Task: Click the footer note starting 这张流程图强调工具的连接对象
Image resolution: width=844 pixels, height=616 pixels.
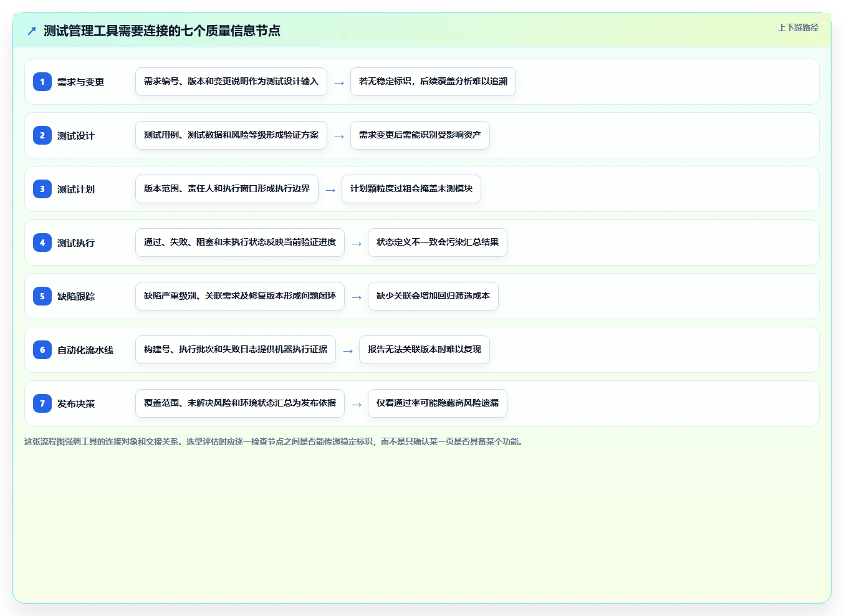Action: (x=275, y=441)
